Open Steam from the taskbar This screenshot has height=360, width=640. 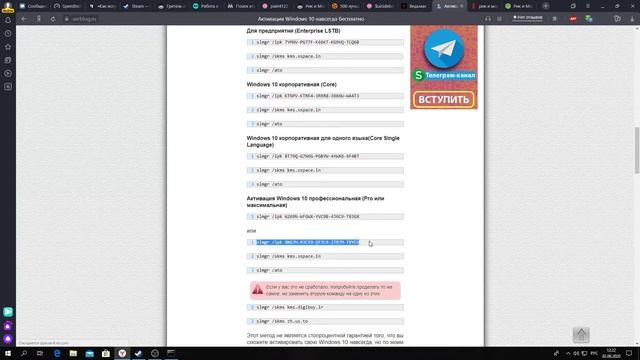click(x=138, y=353)
